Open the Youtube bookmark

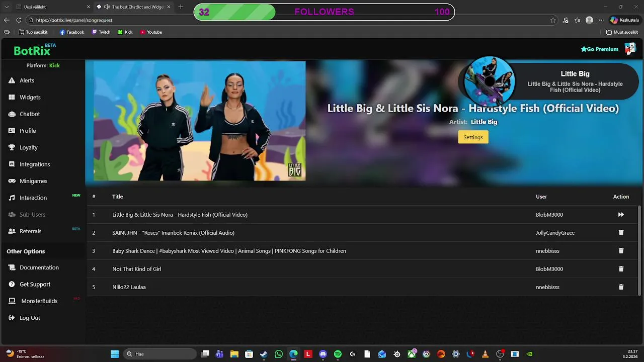(x=151, y=32)
